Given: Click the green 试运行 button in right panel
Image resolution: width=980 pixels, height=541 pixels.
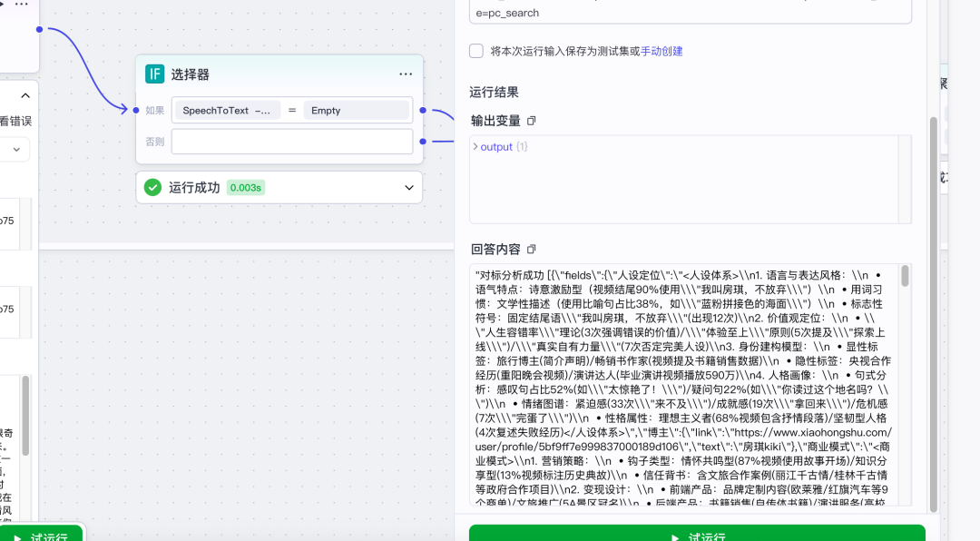Looking at the screenshot, I should 697,534.
